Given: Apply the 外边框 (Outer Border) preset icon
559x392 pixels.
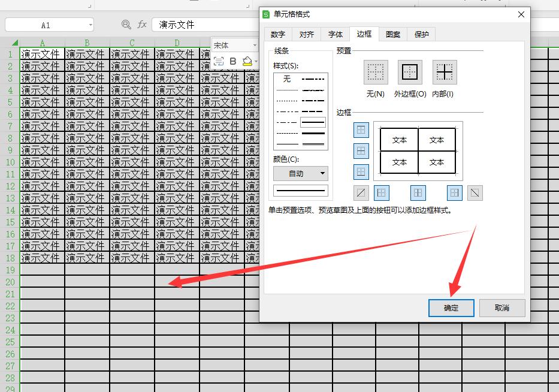Looking at the screenshot, I should (410, 71).
